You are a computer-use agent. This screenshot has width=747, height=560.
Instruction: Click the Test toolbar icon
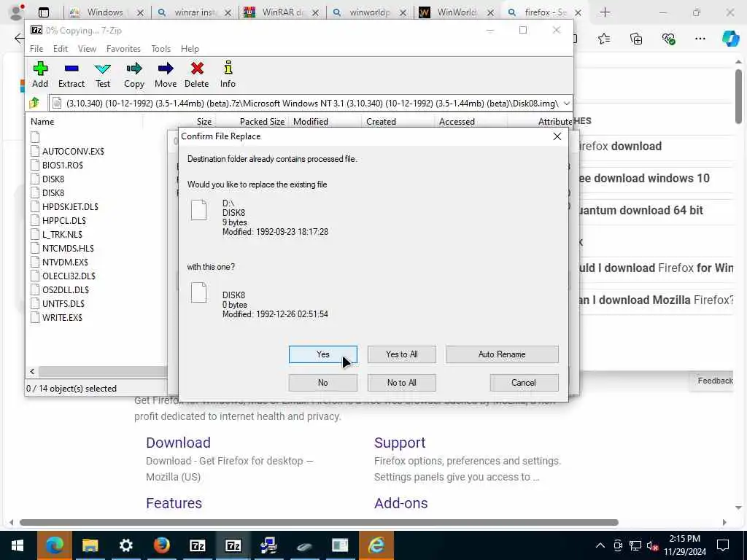102,69
